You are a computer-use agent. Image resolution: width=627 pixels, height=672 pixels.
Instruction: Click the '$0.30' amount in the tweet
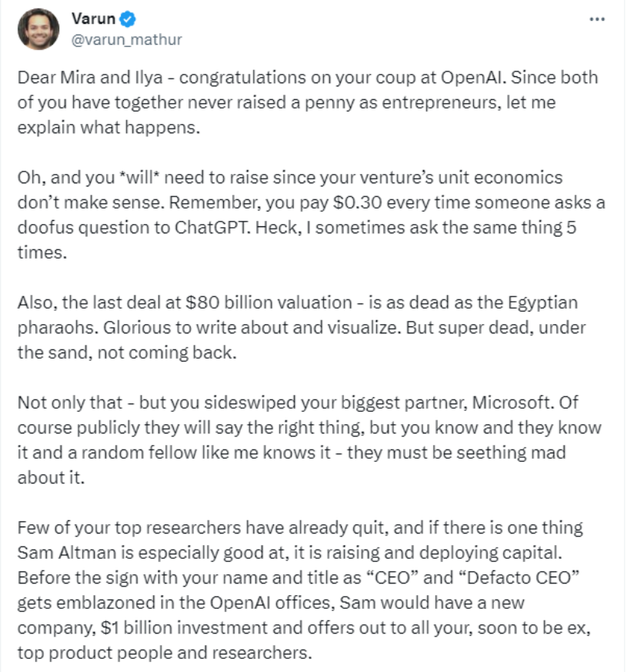[357, 202]
